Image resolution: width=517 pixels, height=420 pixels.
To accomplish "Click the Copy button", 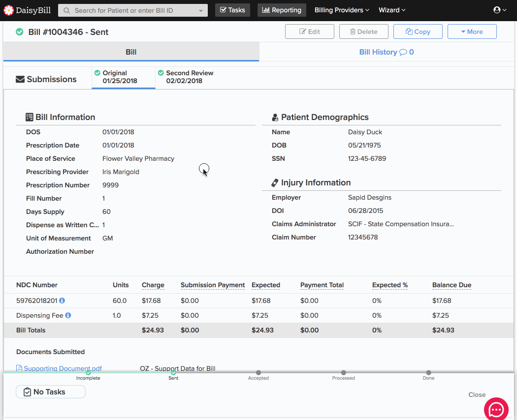I will pyautogui.click(x=418, y=31).
